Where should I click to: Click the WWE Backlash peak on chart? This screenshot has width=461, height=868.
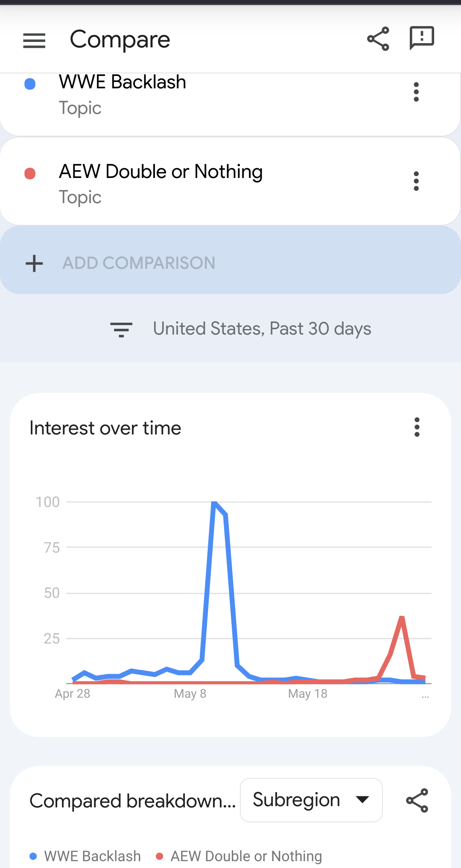pyautogui.click(x=215, y=503)
